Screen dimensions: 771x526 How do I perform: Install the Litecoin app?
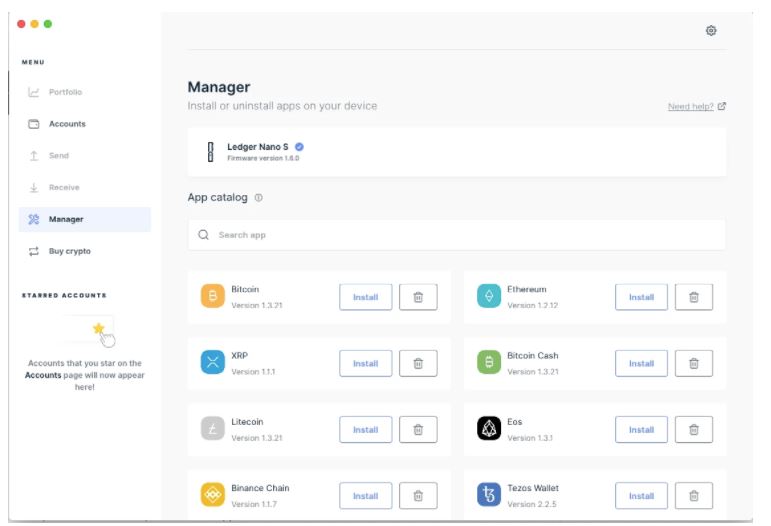tap(365, 430)
